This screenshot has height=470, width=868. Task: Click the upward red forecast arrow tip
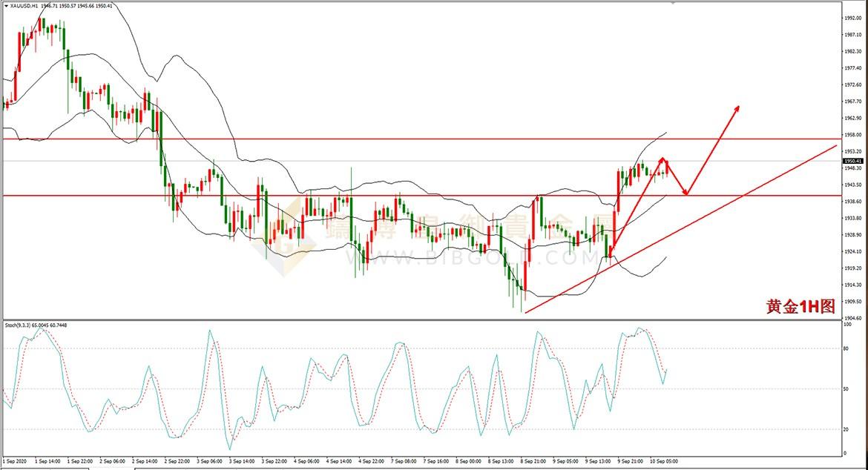click(738, 107)
